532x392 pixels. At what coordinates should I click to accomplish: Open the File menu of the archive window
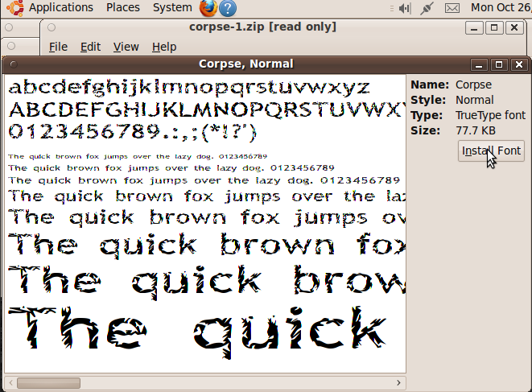click(x=58, y=47)
